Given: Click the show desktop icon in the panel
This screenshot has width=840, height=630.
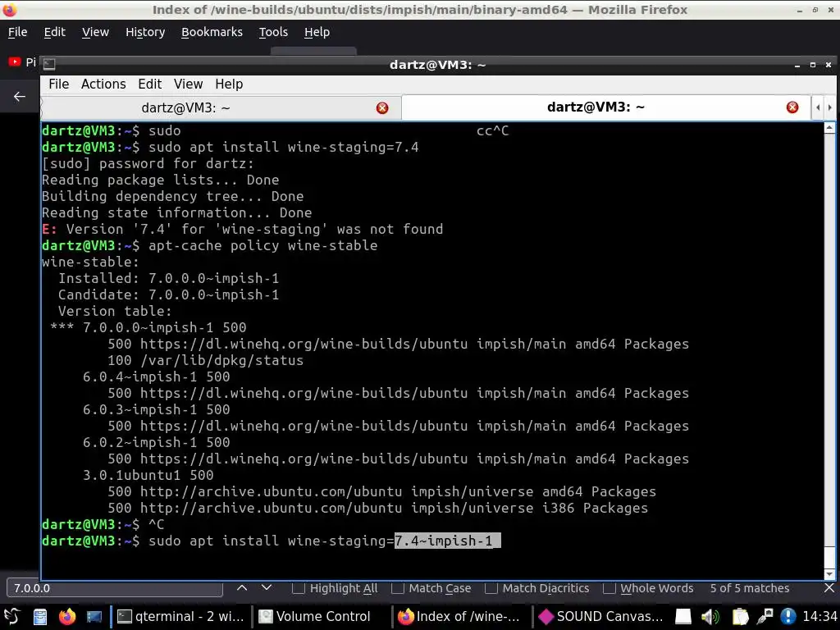Looking at the screenshot, I should [94, 617].
